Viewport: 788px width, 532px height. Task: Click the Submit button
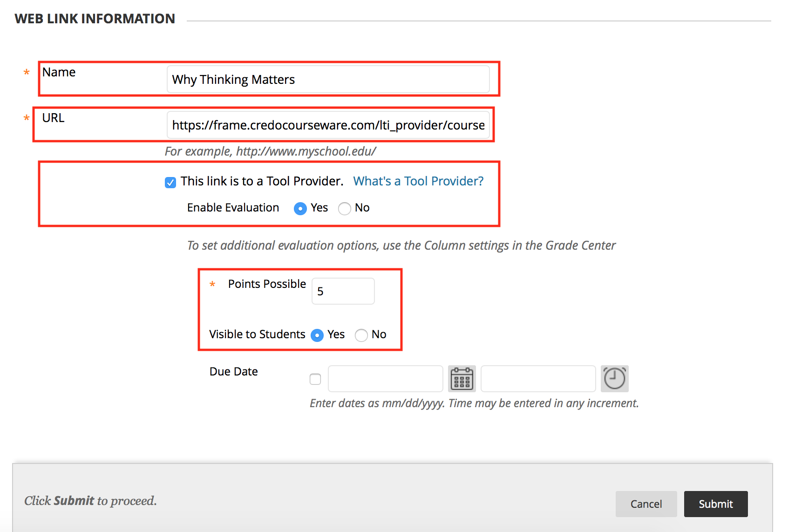point(716,504)
